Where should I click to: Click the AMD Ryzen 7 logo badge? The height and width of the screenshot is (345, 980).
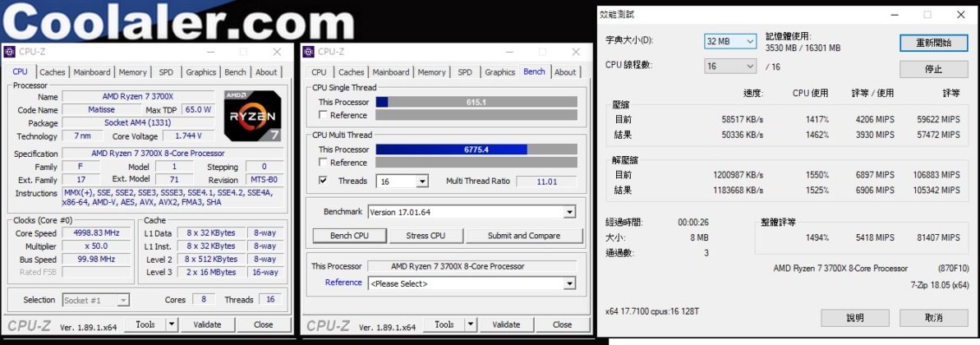(252, 116)
